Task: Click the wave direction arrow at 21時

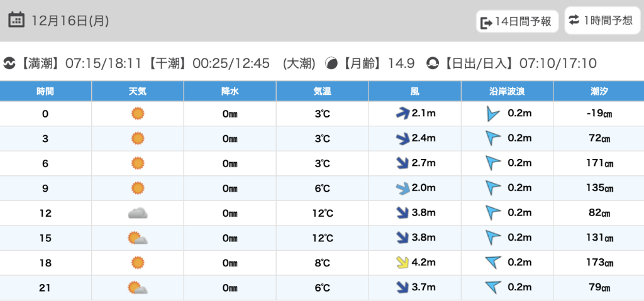Action: 494,288
